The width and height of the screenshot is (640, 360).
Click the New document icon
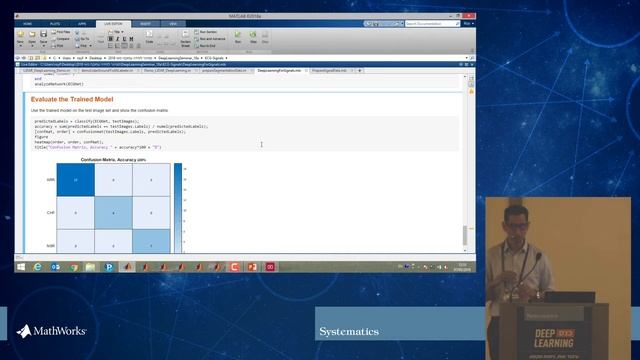(20, 34)
